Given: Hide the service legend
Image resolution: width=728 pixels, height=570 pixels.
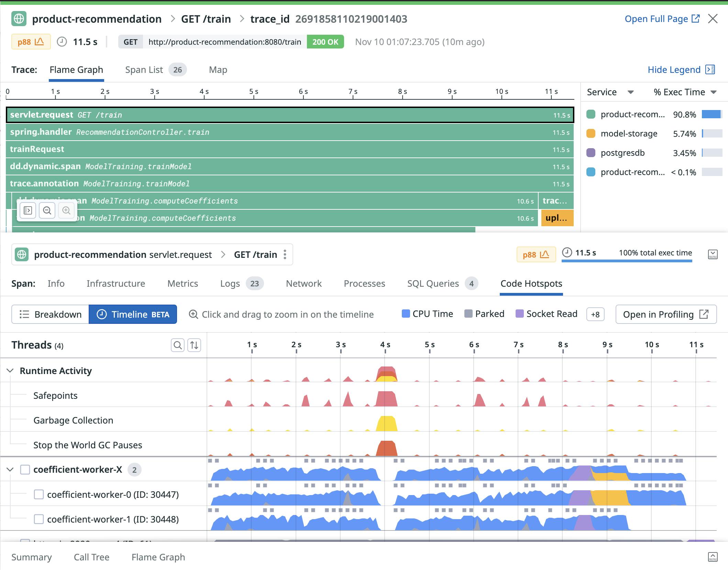Looking at the screenshot, I should 674,69.
